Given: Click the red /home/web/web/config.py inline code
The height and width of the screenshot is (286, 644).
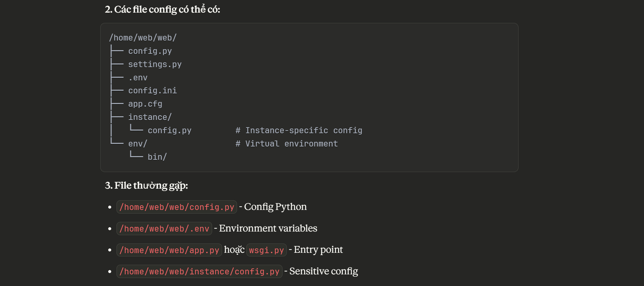Looking at the screenshot, I should point(177,207).
